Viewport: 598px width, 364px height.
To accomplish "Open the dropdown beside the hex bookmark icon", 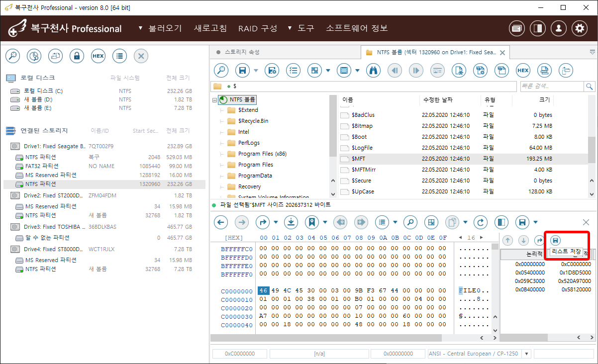I will [x=325, y=222].
